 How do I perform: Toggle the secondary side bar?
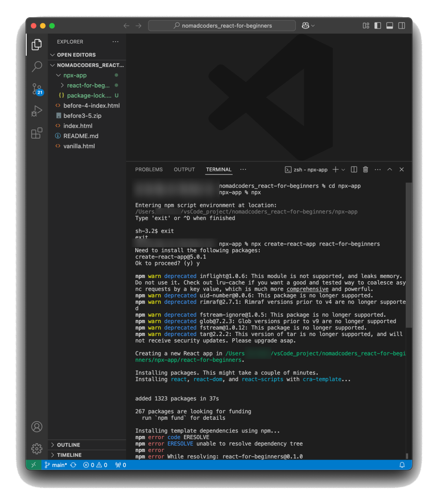tap(401, 26)
